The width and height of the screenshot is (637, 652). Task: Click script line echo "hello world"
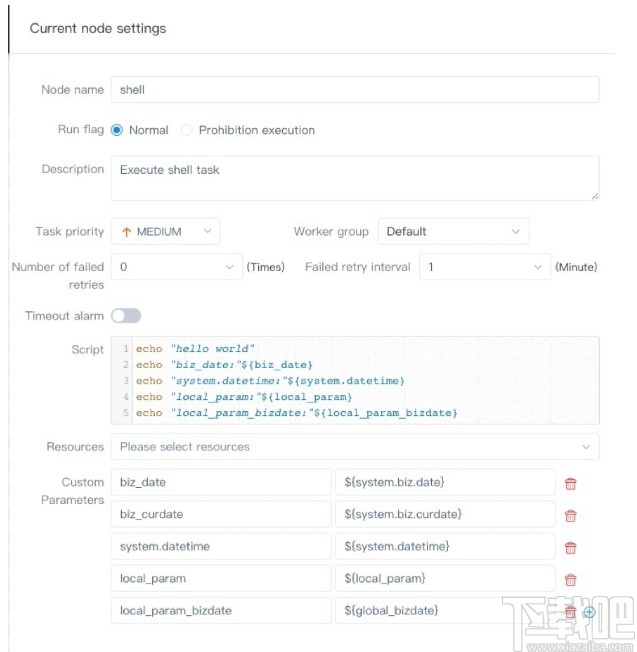tap(195, 348)
